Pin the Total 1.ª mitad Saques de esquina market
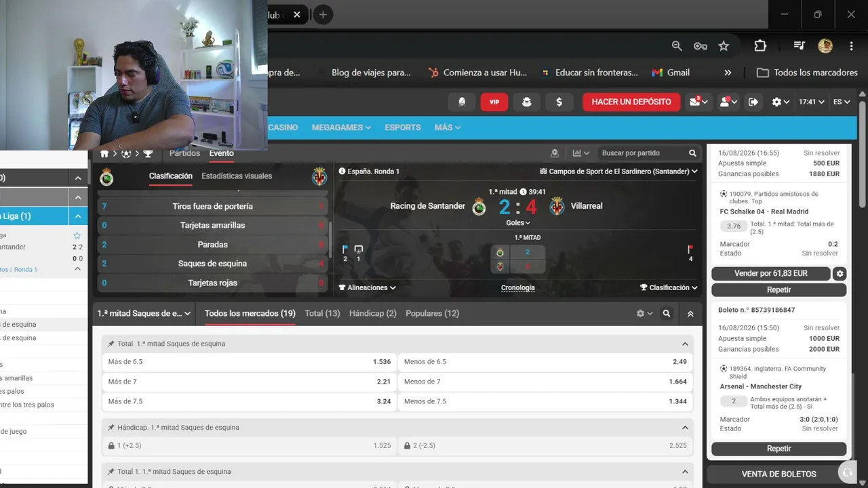 pos(111,344)
